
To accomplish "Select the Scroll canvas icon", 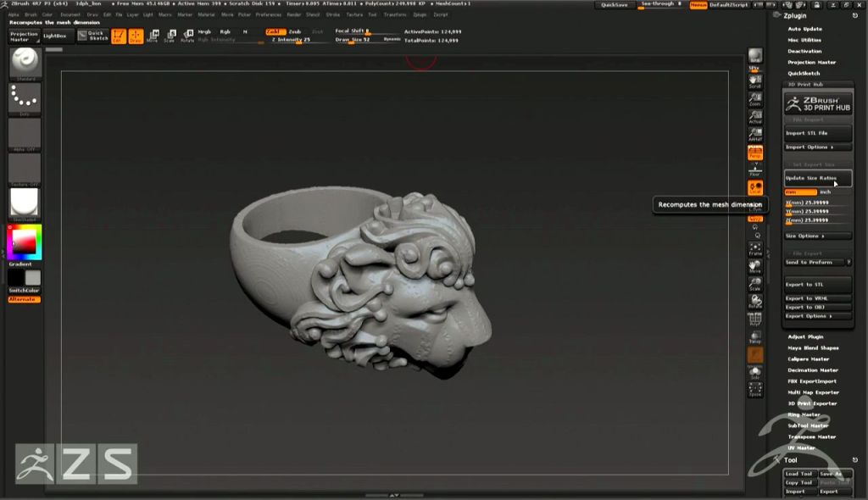I will click(755, 81).
